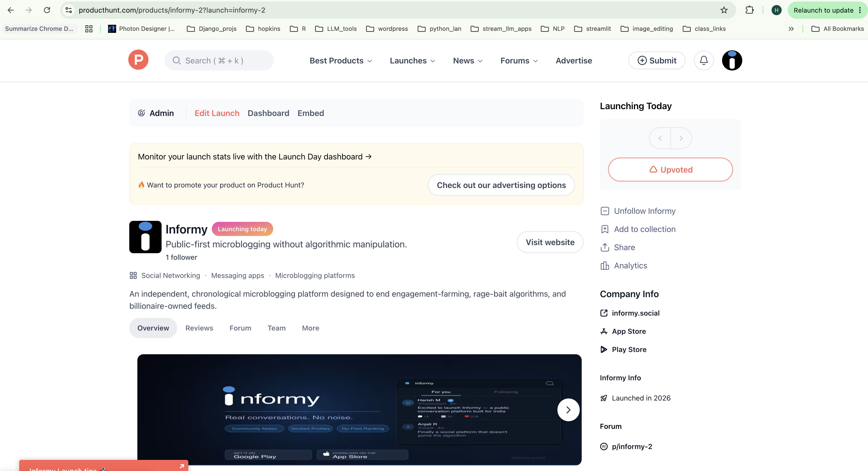The width and height of the screenshot is (868, 471).
Task: Focus the Product Hunt search field
Action: click(219, 61)
